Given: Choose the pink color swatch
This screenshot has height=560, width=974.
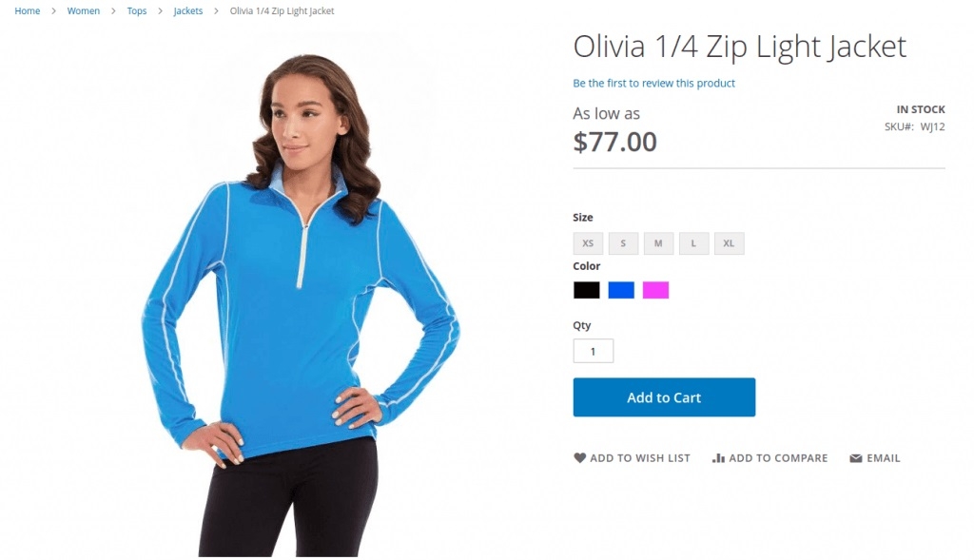Looking at the screenshot, I should pyautogui.click(x=655, y=290).
